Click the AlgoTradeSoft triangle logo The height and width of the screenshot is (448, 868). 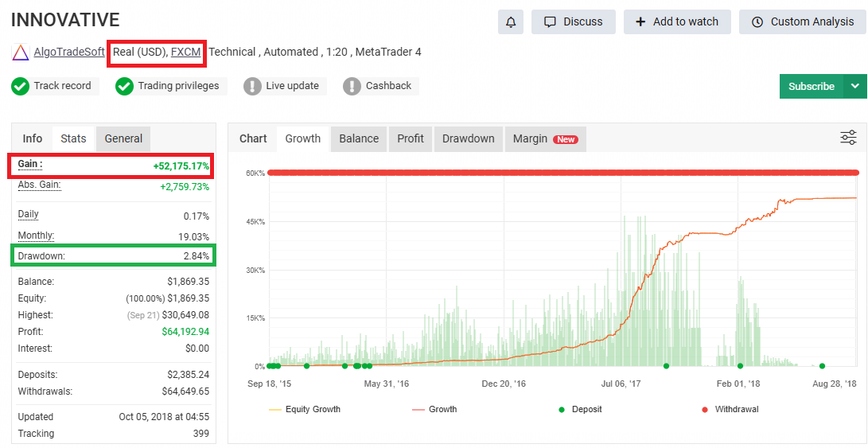21,53
